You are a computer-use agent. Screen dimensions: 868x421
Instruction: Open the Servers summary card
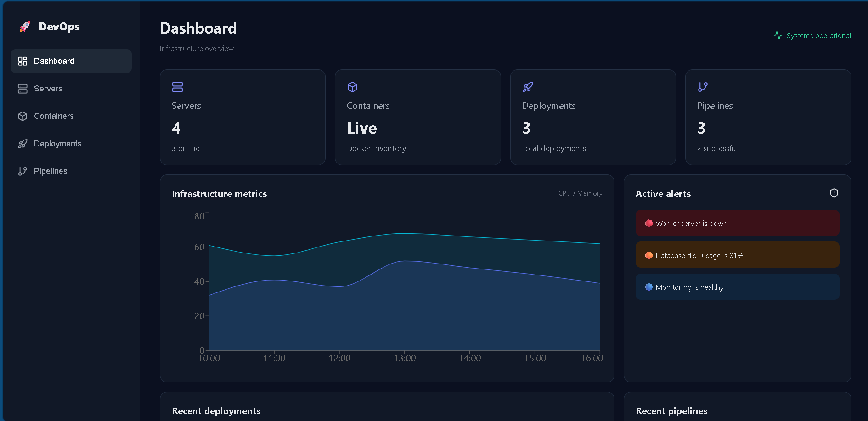click(x=242, y=117)
